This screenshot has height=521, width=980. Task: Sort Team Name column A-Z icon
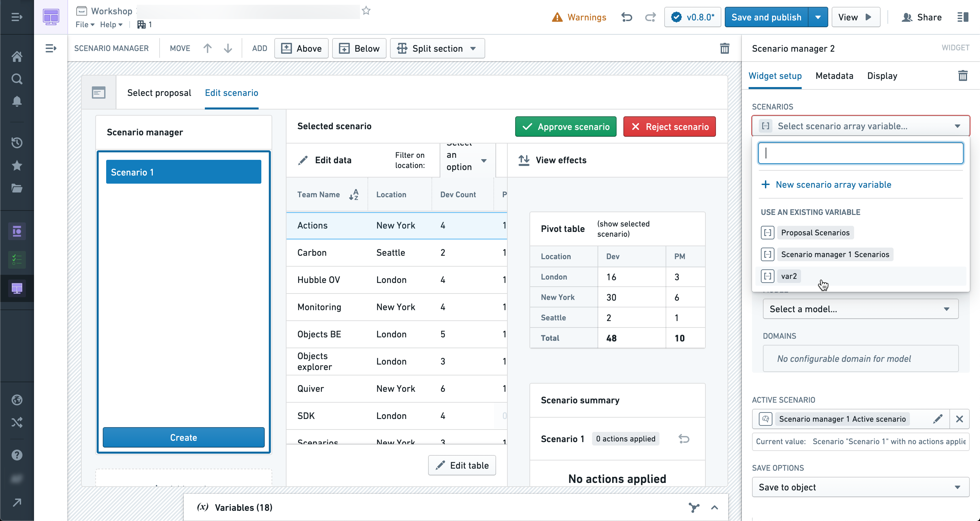coord(354,194)
